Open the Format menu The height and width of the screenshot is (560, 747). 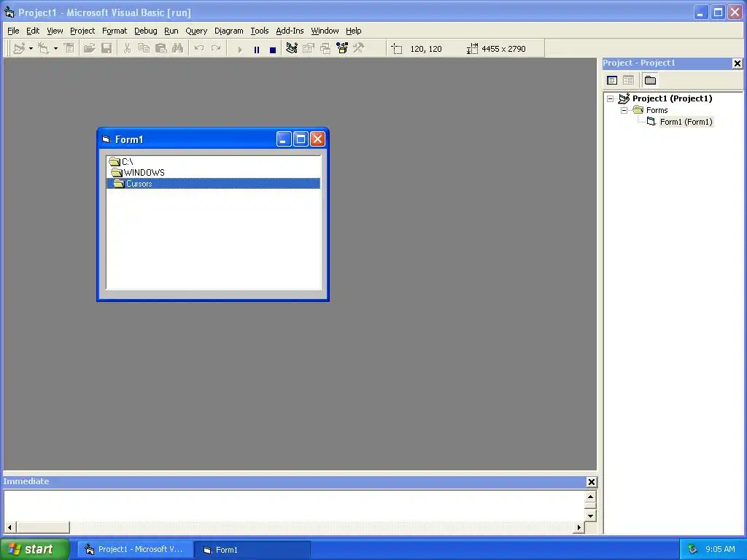coord(115,31)
